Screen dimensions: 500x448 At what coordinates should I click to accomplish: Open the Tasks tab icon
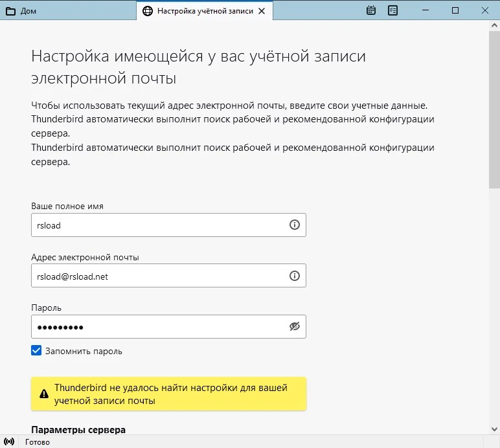392,10
